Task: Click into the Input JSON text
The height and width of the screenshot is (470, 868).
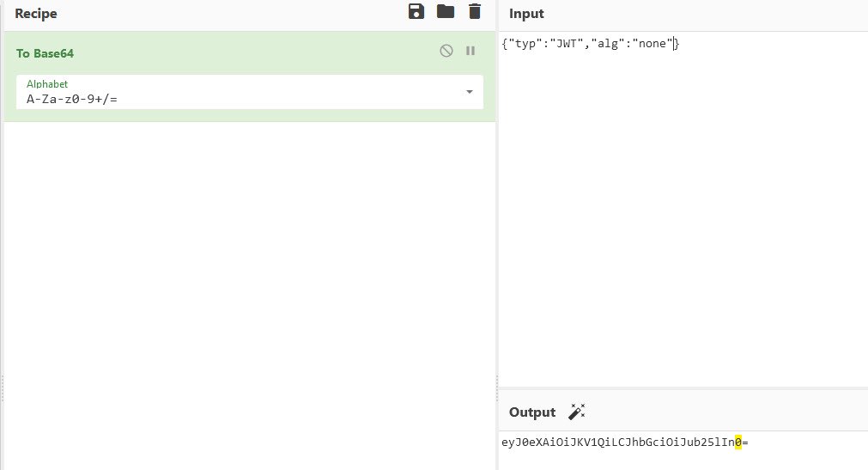Action: 590,43
